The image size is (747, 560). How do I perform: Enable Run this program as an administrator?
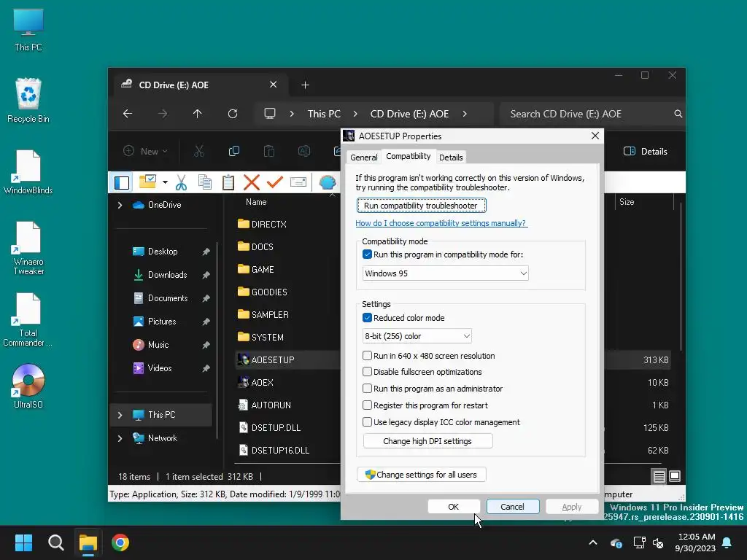pyautogui.click(x=367, y=389)
